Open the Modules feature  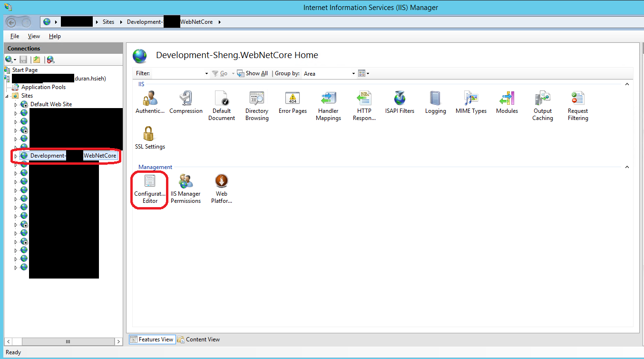point(507,103)
